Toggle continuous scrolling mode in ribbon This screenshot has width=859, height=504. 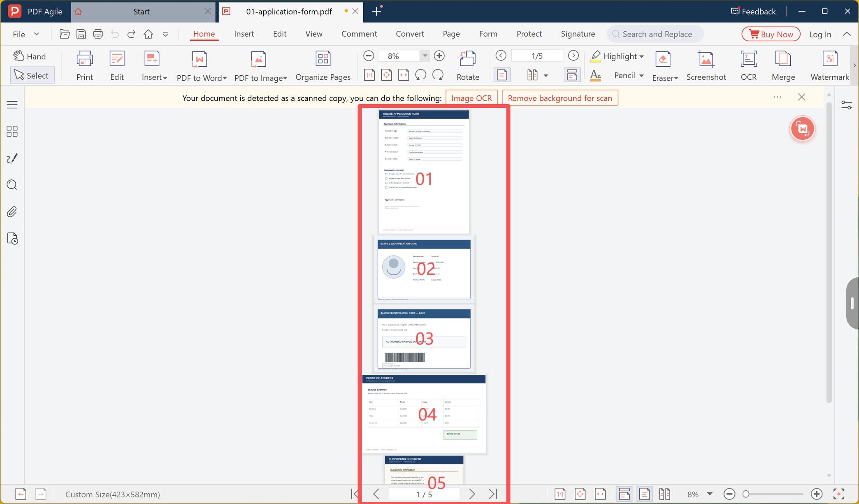[x=572, y=75]
